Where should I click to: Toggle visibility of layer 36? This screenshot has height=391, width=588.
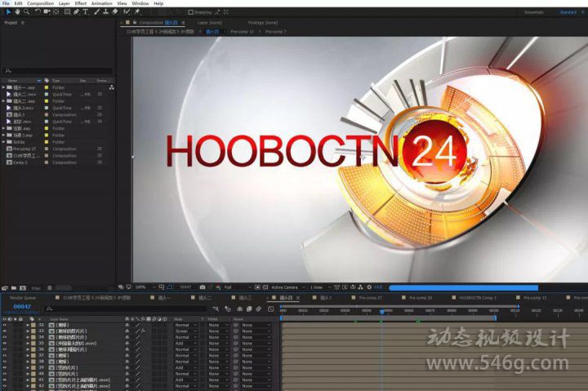point(4,349)
